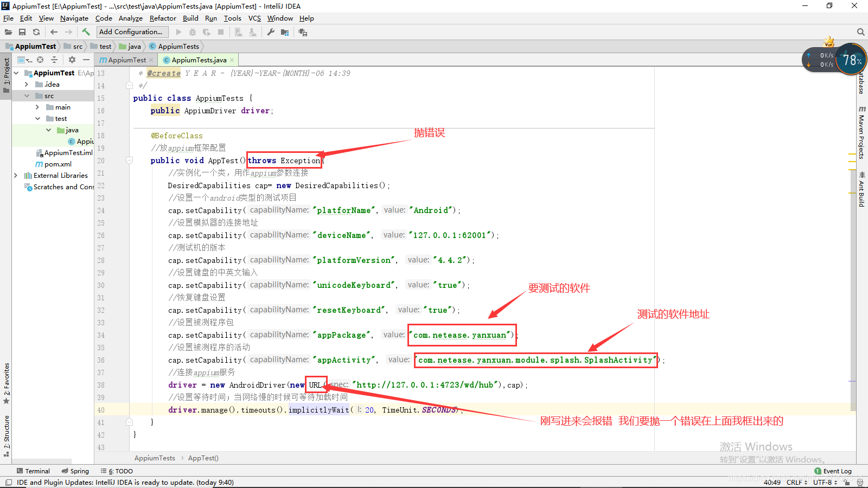
Task: Click the Debug bug icon
Action: pos(193,32)
